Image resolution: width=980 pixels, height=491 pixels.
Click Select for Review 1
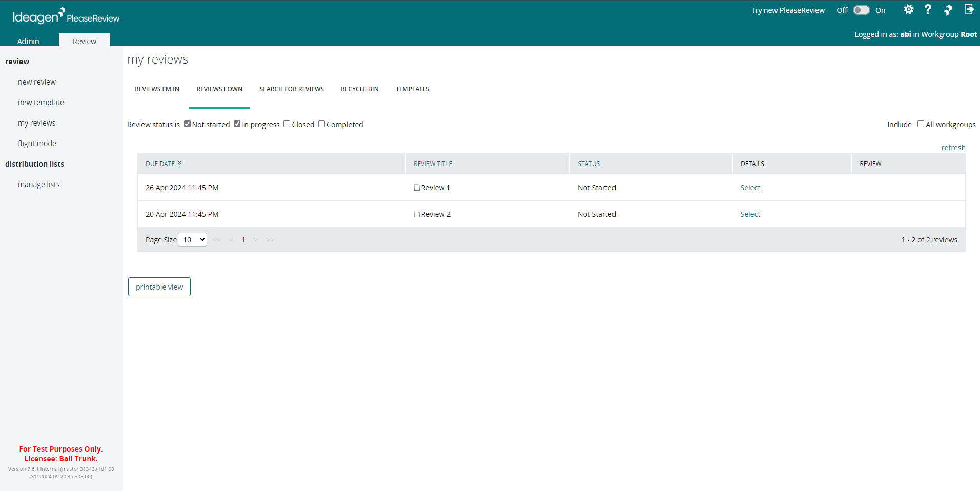[x=750, y=188]
